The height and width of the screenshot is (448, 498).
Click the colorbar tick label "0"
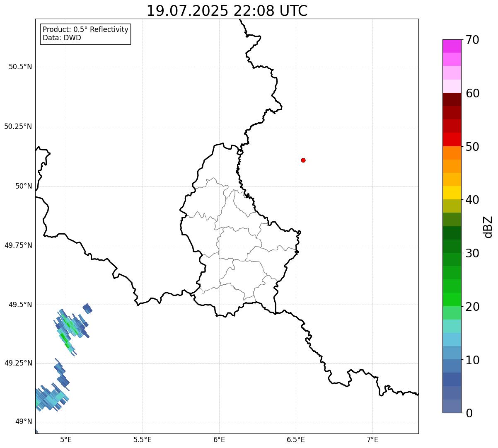[x=469, y=413]
